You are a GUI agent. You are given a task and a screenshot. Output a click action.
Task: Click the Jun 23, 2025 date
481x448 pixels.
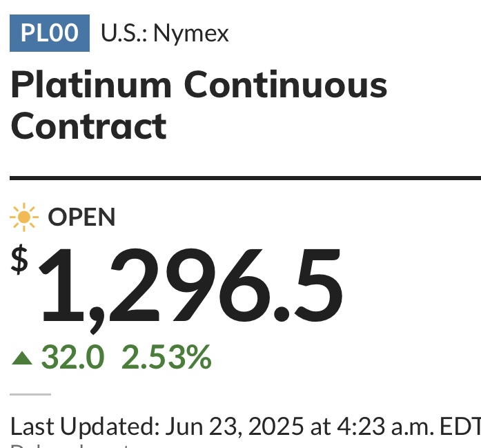pos(235,427)
